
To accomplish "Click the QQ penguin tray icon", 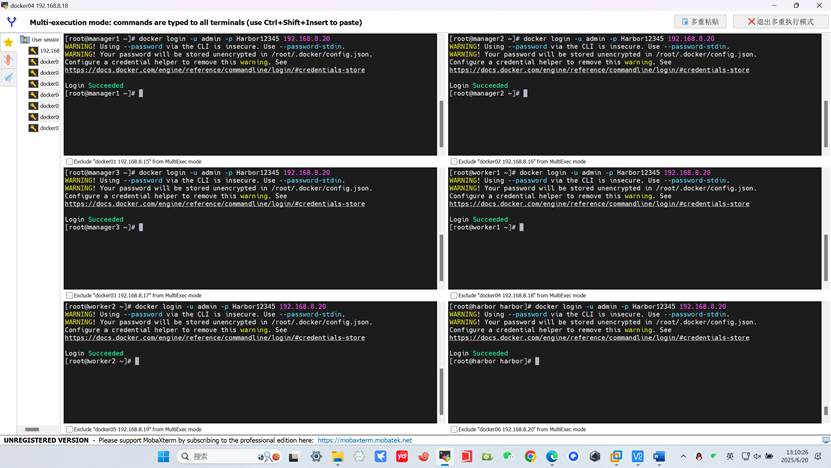I will (699, 456).
